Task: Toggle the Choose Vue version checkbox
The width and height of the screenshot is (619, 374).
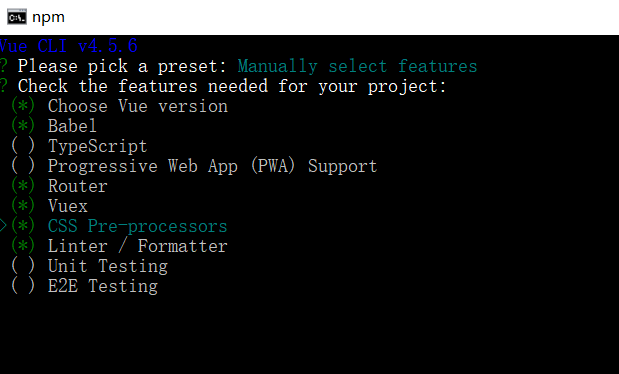Action: click(23, 106)
